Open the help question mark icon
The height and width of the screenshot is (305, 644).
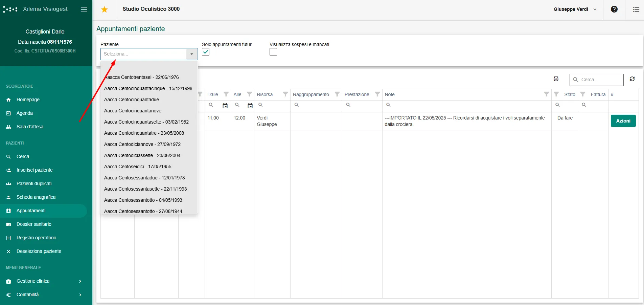pos(614,9)
